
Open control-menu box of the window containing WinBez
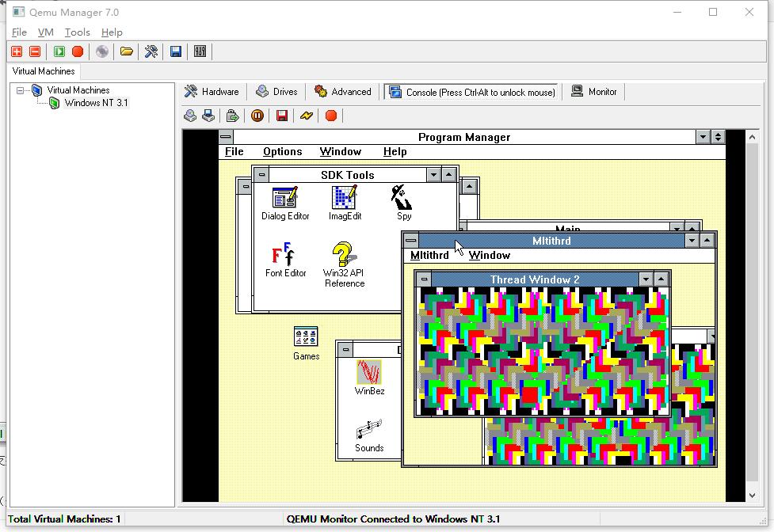pyautogui.click(x=345, y=350)
